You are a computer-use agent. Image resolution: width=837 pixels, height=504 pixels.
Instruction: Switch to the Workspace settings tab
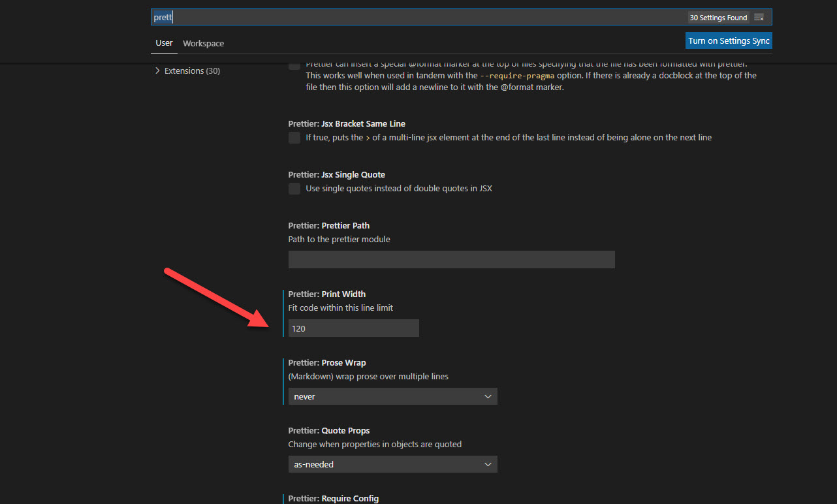tap(203, 43)
